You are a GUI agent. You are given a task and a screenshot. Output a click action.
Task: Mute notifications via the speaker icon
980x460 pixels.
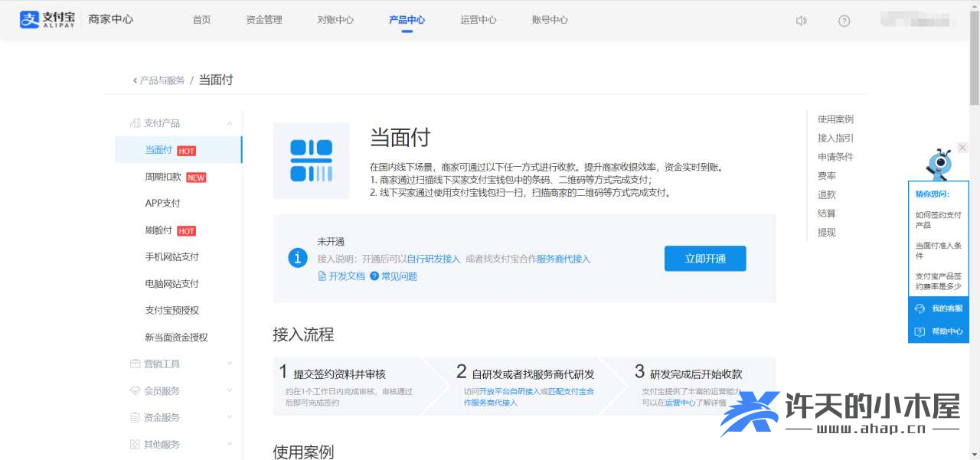(x=802, y=21)
